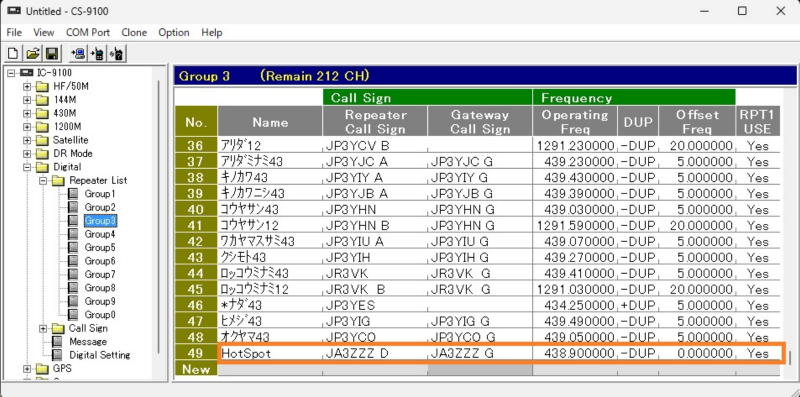Click the Open file toolbar icon
Screen dimensions: 800x397
click(x=33, y=54)
